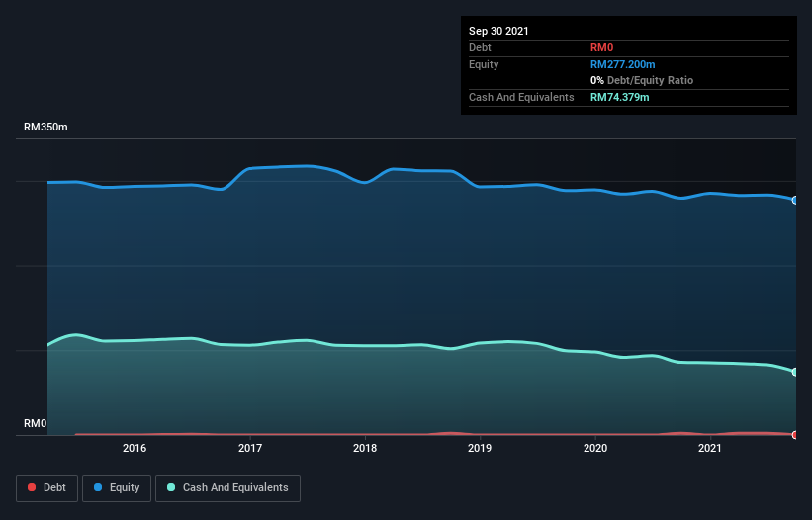Click the 2019 x-axis label
The width and height of the screenshot is (812, 520).
click(x=480, y=448)
